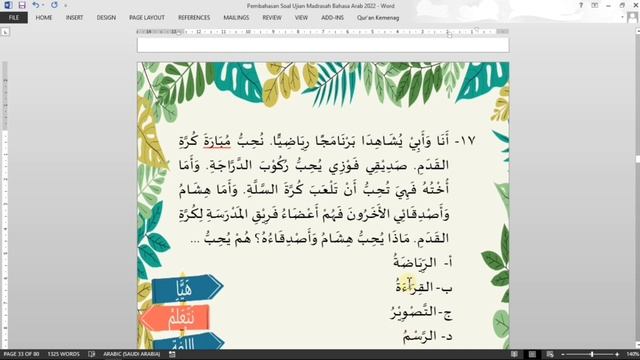Click the vertical scrollbar on right edge

pyautogui.click(x=637, y=188)
